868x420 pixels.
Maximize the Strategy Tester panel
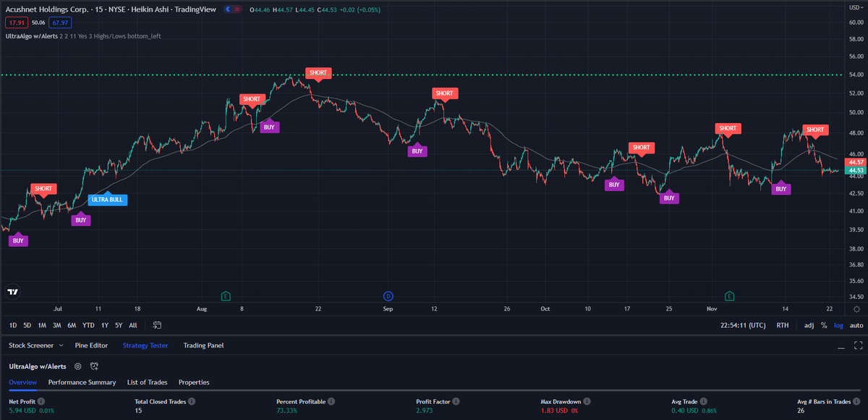(x=858, y=345)
